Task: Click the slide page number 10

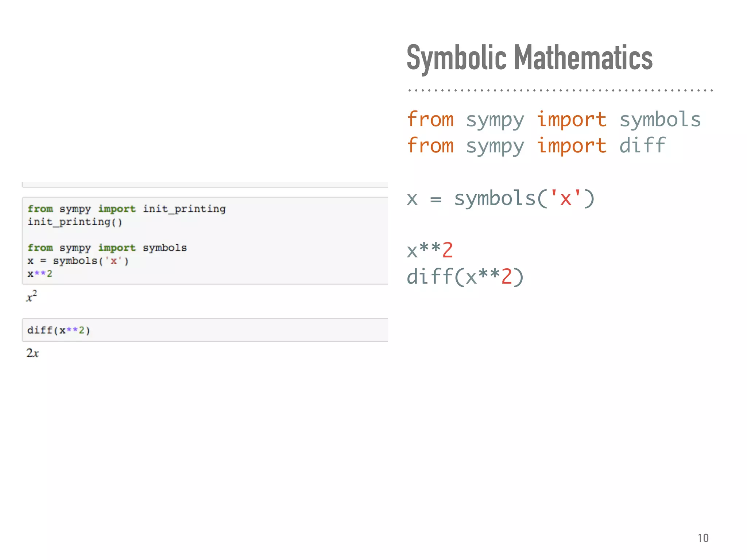Action: coord(703,538)
